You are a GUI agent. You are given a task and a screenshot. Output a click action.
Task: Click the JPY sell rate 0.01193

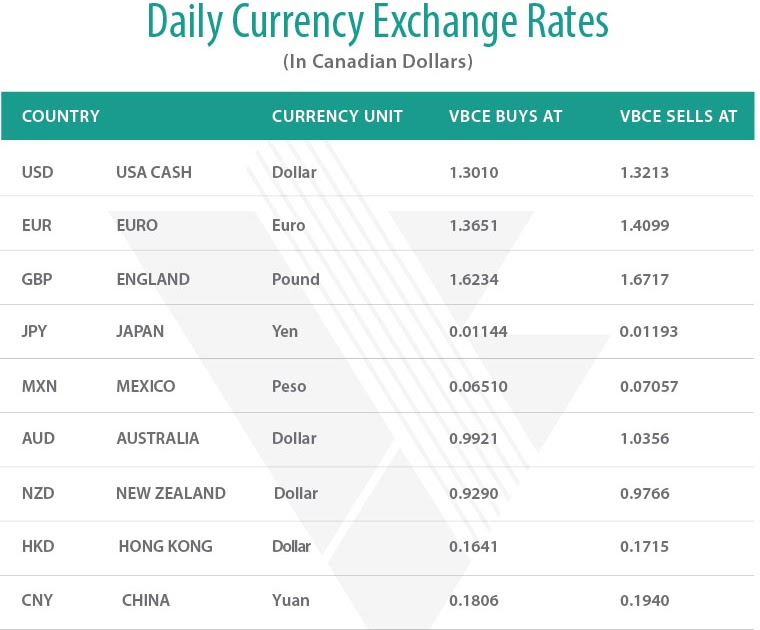[649, 331]
